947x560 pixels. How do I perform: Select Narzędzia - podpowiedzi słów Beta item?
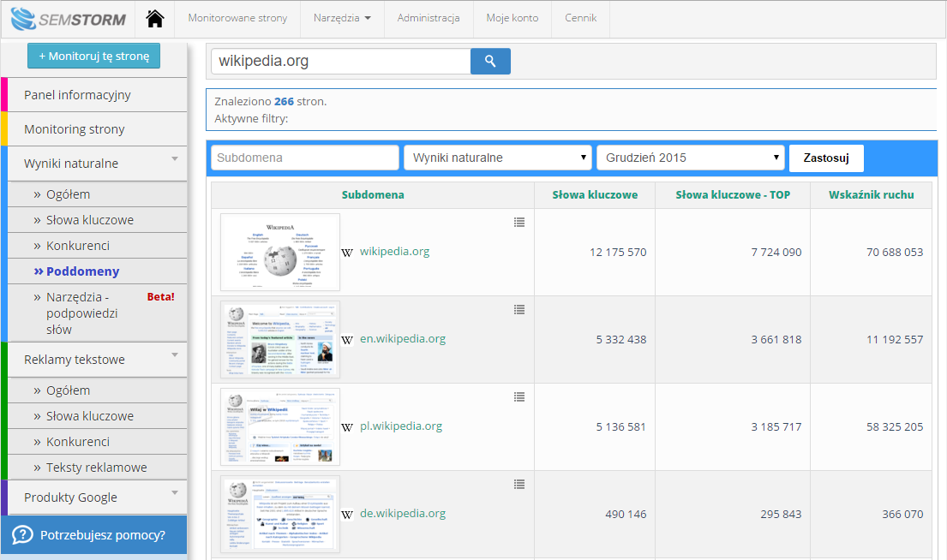point(97,313)
